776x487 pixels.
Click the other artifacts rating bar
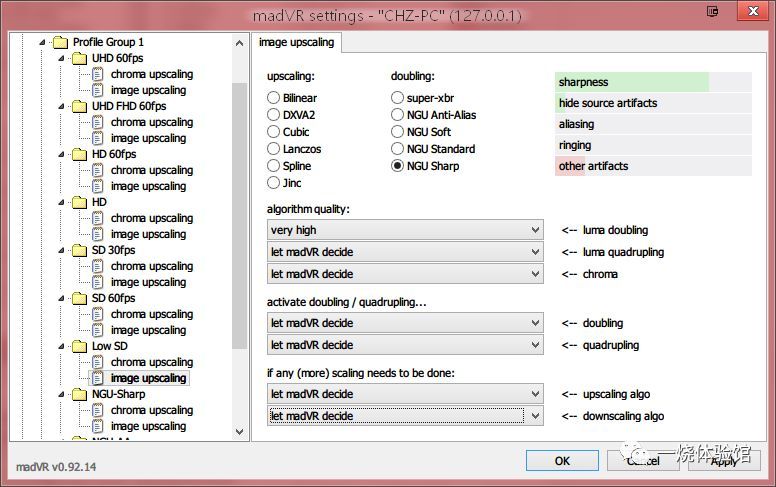[653, 166]
